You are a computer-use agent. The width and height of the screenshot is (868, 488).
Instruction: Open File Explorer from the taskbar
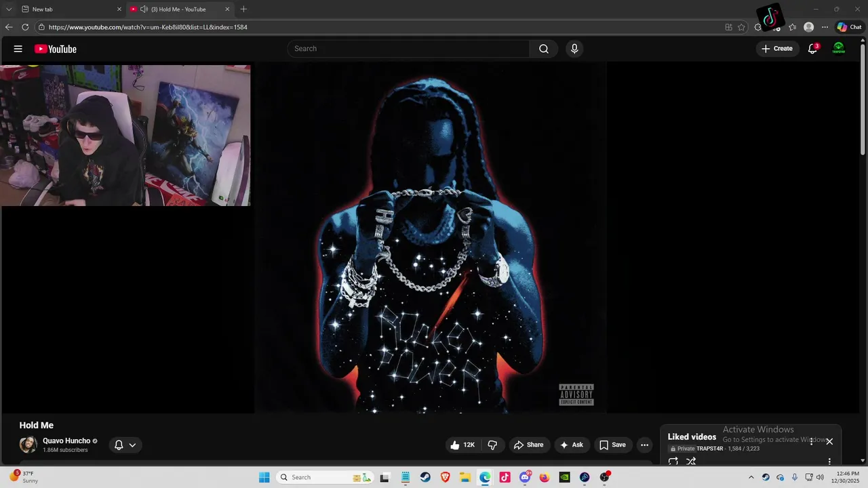(465, 477)
